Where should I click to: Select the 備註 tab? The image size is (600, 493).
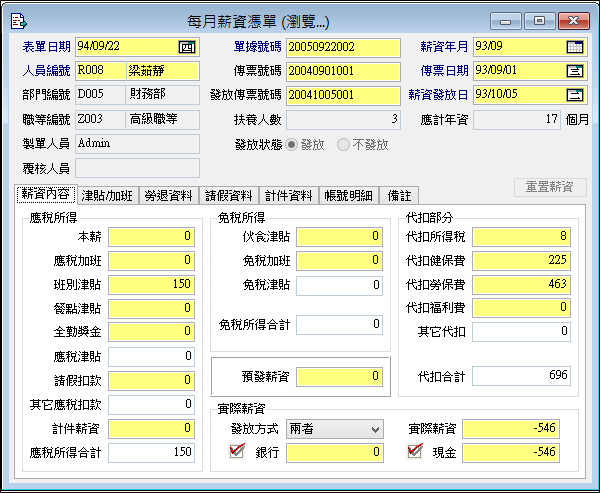(400, 196)
